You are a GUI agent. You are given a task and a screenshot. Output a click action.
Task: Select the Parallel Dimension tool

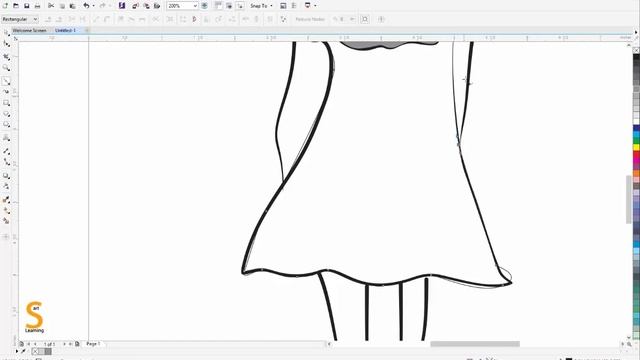(x=6, y=151)
